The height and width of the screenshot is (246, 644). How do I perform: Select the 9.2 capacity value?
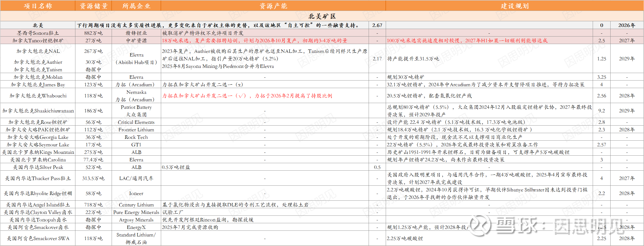tap(602, 111)
